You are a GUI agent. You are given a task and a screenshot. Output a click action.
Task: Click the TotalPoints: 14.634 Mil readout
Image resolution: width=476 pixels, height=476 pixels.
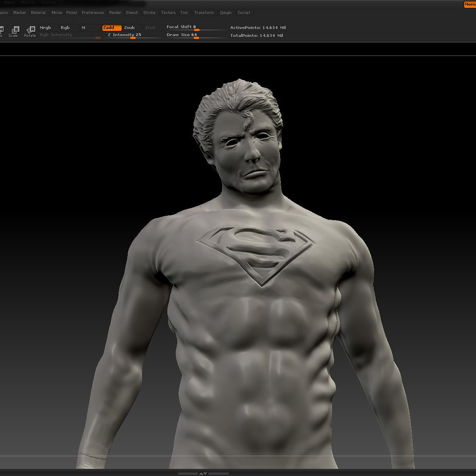click(x=257, y=36)
